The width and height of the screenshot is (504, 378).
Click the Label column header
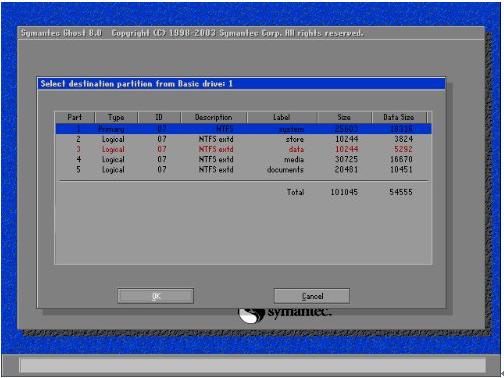pos(282,117)
